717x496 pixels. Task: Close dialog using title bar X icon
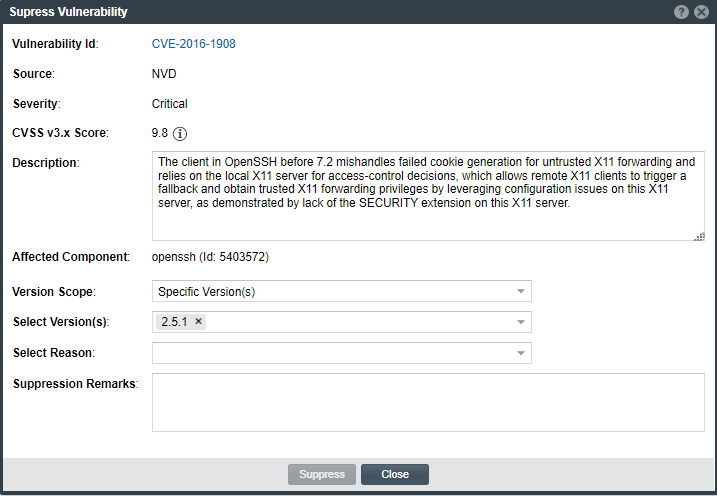point(701,12)
